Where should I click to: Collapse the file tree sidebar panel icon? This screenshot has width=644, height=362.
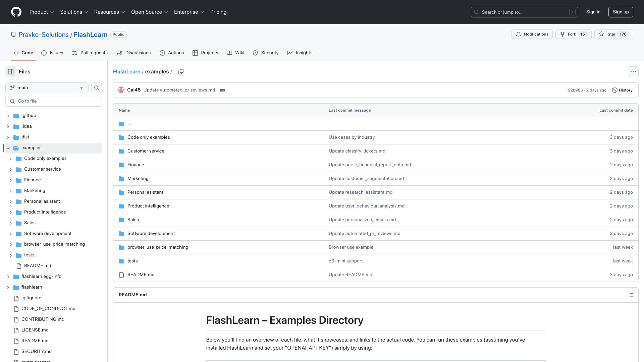[11, 72]
